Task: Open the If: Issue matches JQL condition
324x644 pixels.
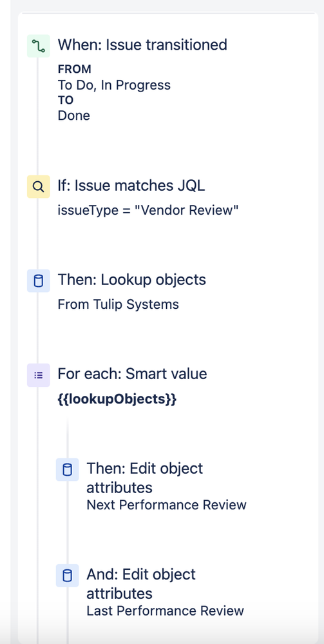Action: tap(131, 186)
